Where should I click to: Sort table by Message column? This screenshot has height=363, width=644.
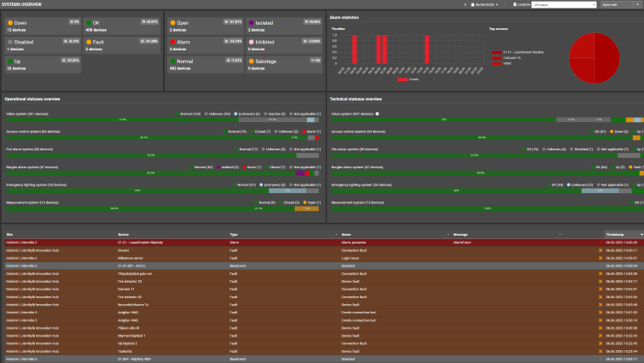point(461,234)
